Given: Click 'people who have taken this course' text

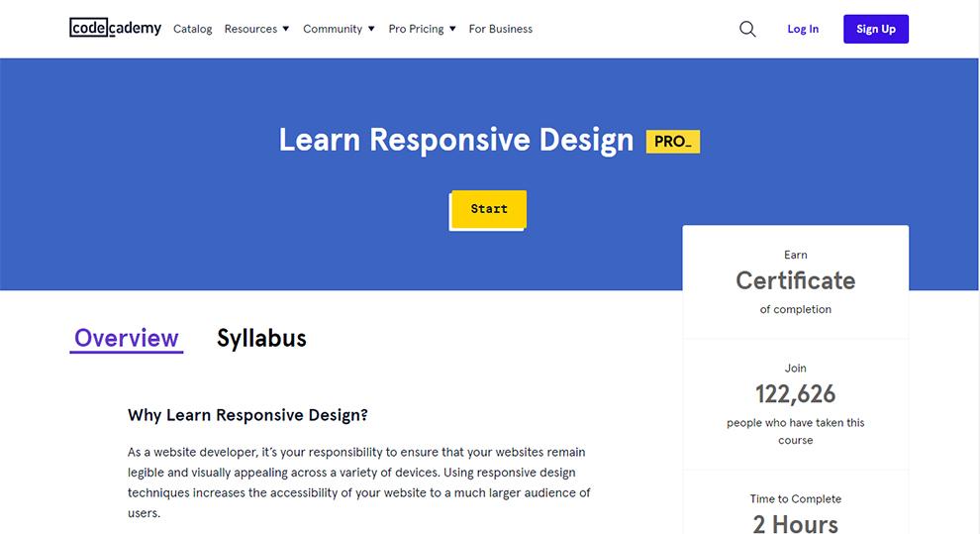Looking at the screenshot, I should 795,431.
